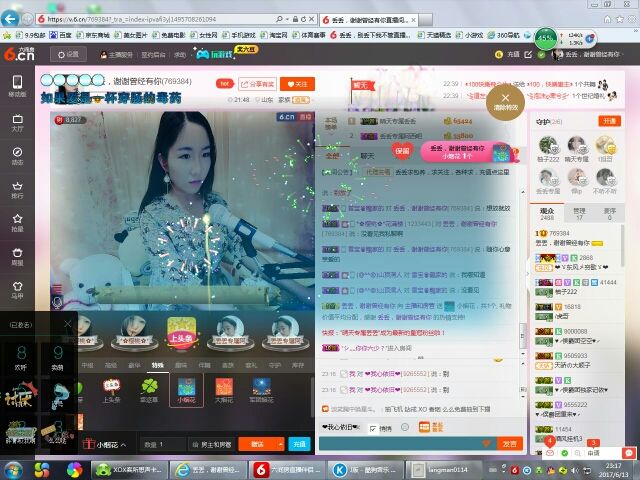Collapse the selected gift 小烟花 chevron
This screenshot has height=480, width=640.
click(x=123, y=444)
